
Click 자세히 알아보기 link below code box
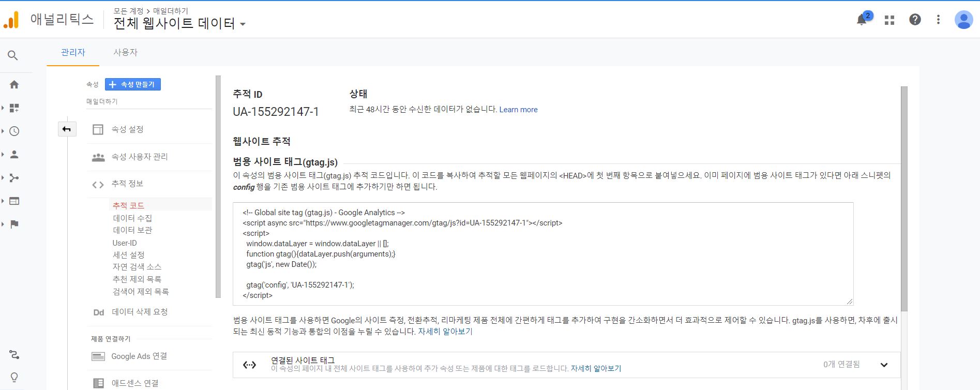click(445, 332)
